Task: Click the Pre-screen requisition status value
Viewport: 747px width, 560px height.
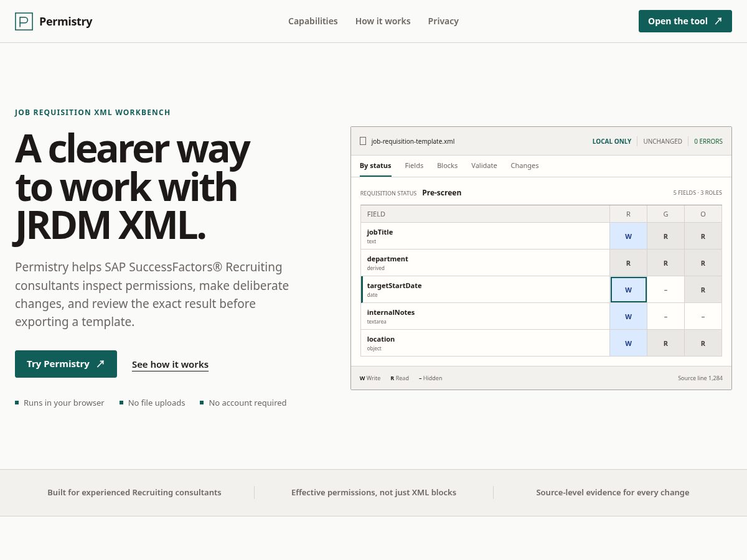Action: [x=442, y=193]
